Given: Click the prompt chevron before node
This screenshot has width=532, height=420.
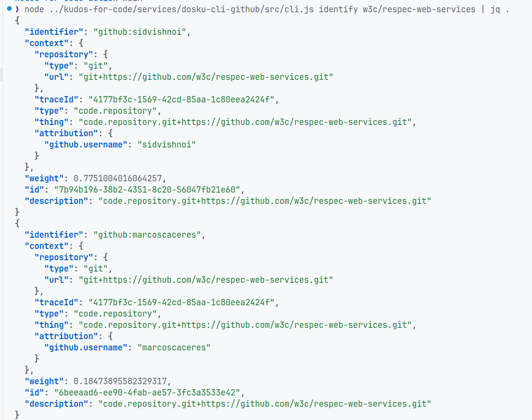Looking at the screenshot, I should (17, 9).
